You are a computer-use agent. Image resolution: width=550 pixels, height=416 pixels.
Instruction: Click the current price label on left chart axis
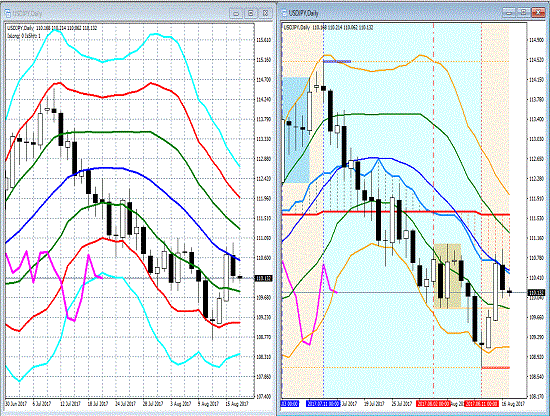tap(263, 278)
